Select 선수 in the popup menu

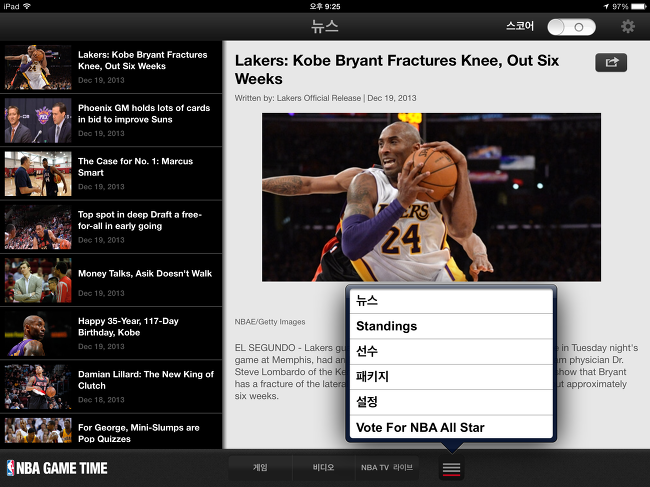451,352
